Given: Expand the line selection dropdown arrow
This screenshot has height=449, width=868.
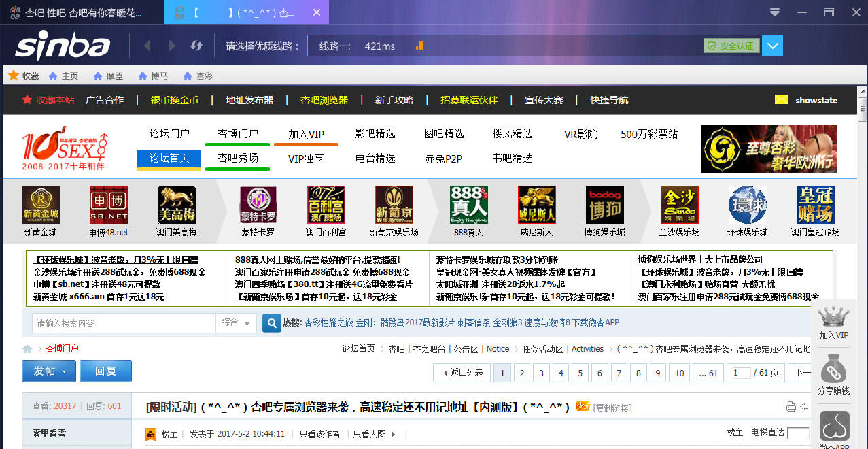Looking at the screenshot, I should click(x=772, y=46).
